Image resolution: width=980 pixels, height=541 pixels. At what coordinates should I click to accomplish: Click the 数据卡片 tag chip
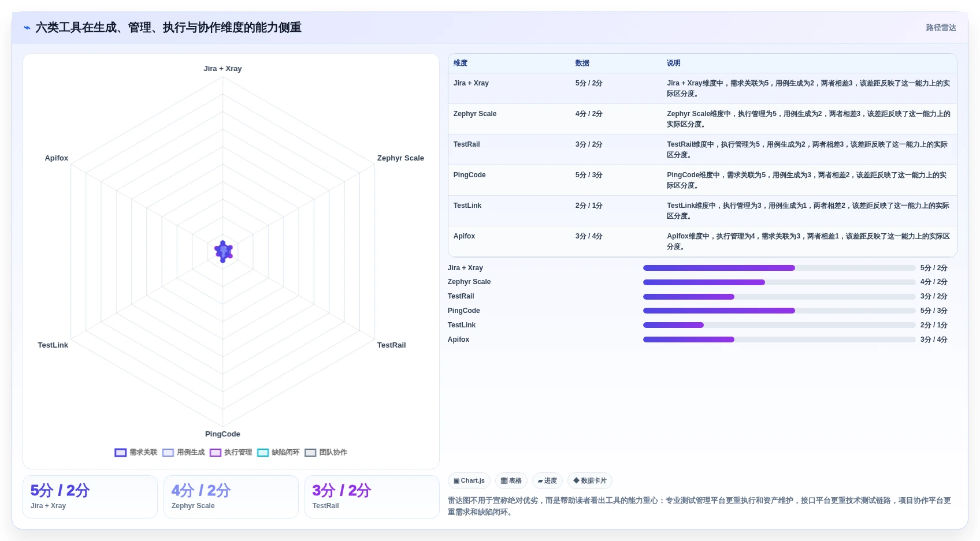[x=590, y=481]
